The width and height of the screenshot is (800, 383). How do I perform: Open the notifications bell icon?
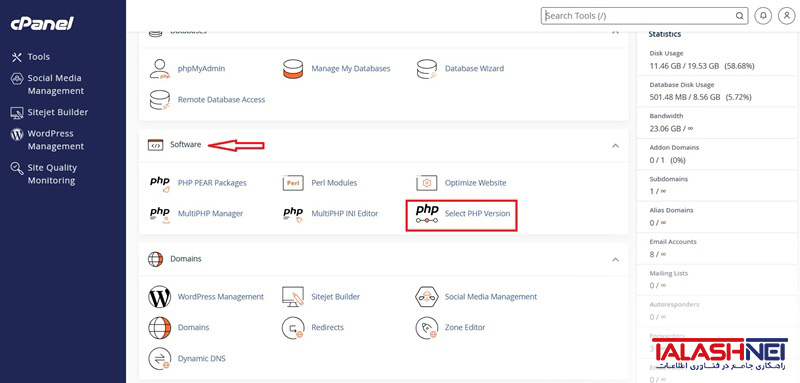[763, 16]
